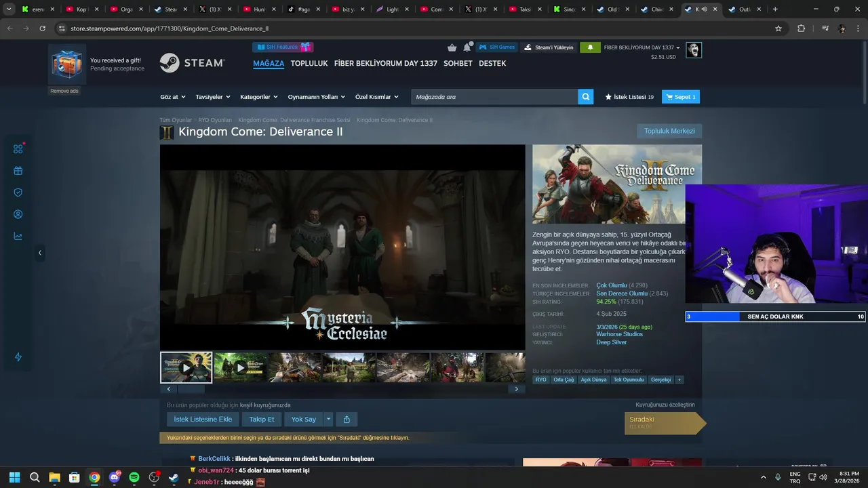Click the blue search magnifier button
Image resolution: width=868 pixels, height=488 pixels.
click(x=586, y=97)
